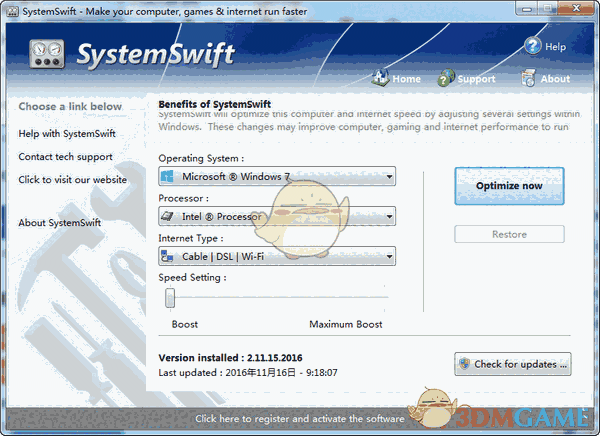The width and height of the screenshot is (600, 436).
Task: Click the Support globe icon
Action: pyautogui.click(x=446, y=78)
